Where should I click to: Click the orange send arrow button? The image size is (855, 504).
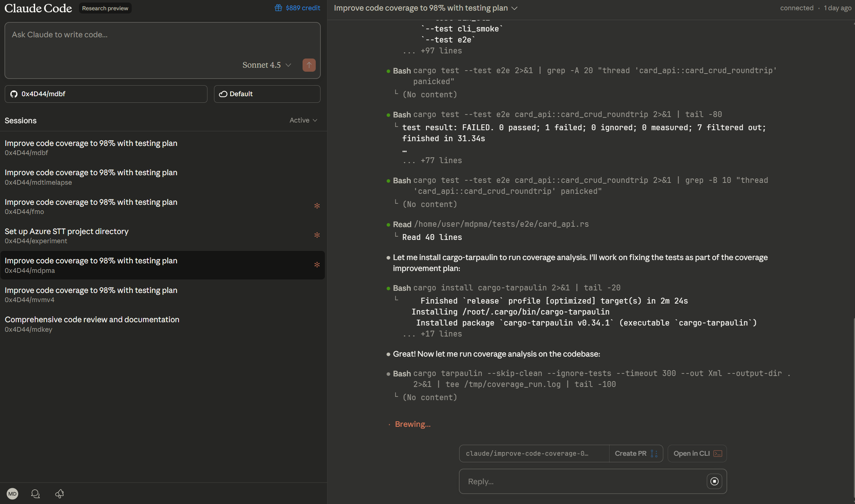[309, 65]
